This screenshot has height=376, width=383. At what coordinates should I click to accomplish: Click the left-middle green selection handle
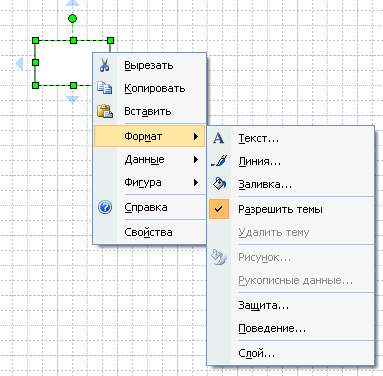35,63
